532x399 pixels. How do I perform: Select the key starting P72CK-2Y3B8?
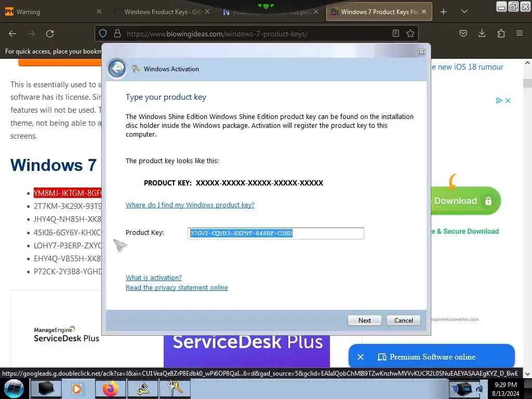tap(68, 271)
